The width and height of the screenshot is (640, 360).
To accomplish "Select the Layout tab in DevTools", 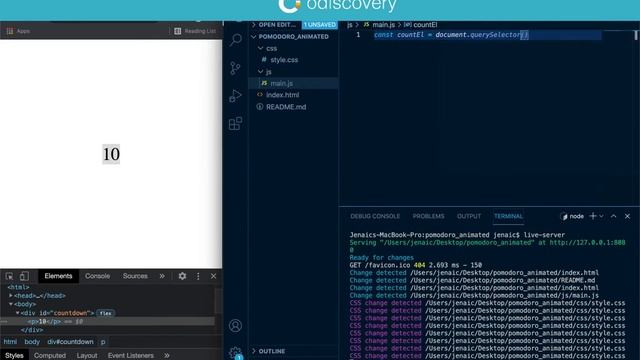I will [x=87, y=356].
